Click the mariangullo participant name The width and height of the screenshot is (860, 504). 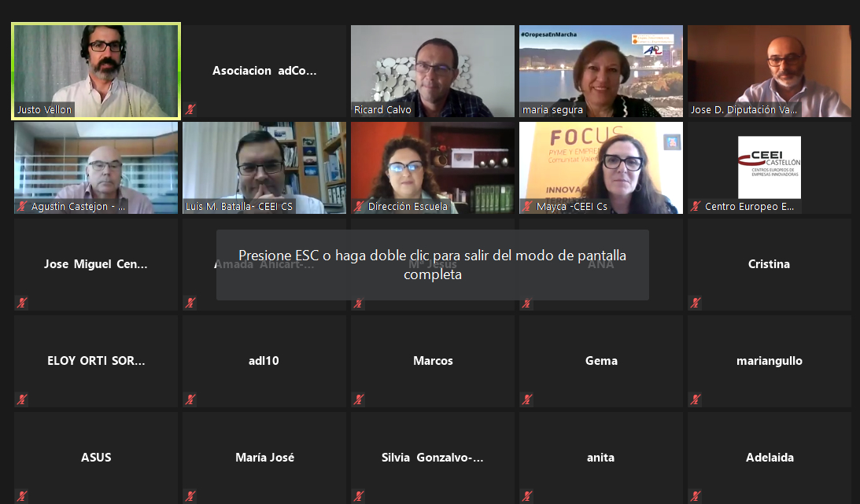click(769, 361)
